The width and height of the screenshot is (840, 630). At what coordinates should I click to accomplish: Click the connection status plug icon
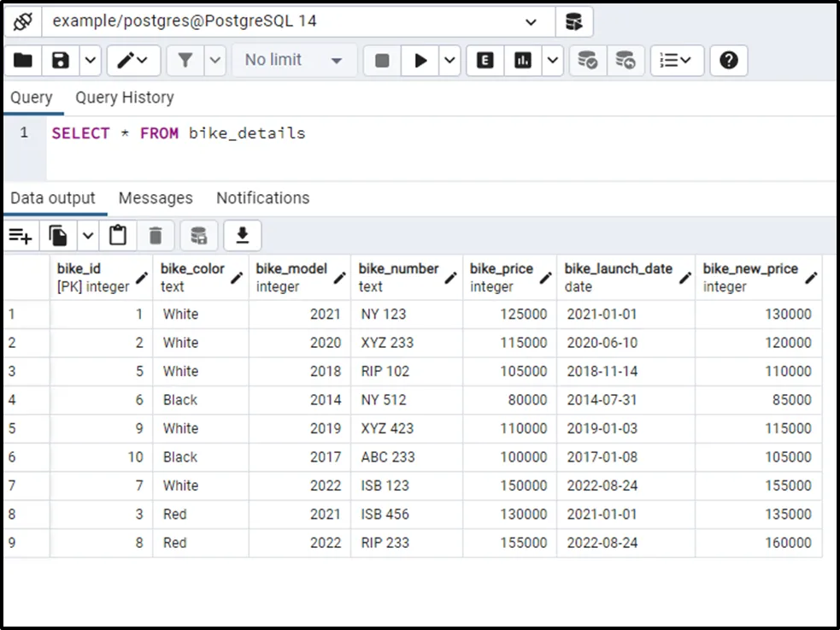pyautogui.click(x=23, y=21)
